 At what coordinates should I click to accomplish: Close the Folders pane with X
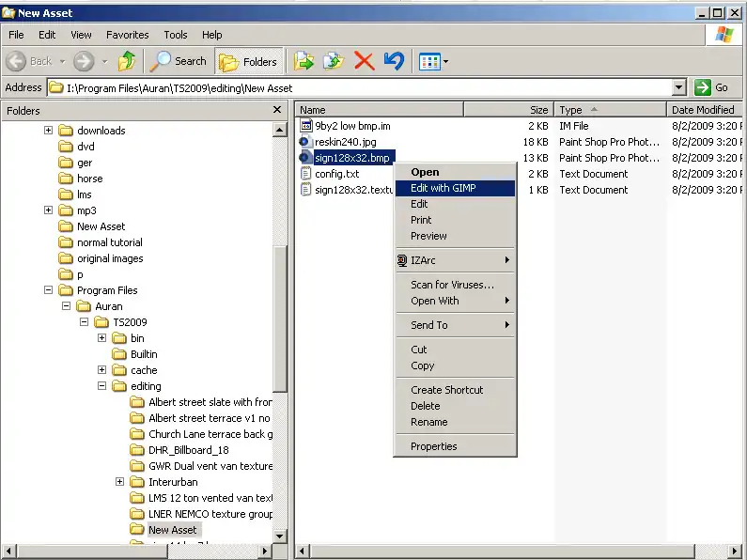point(277,110)
